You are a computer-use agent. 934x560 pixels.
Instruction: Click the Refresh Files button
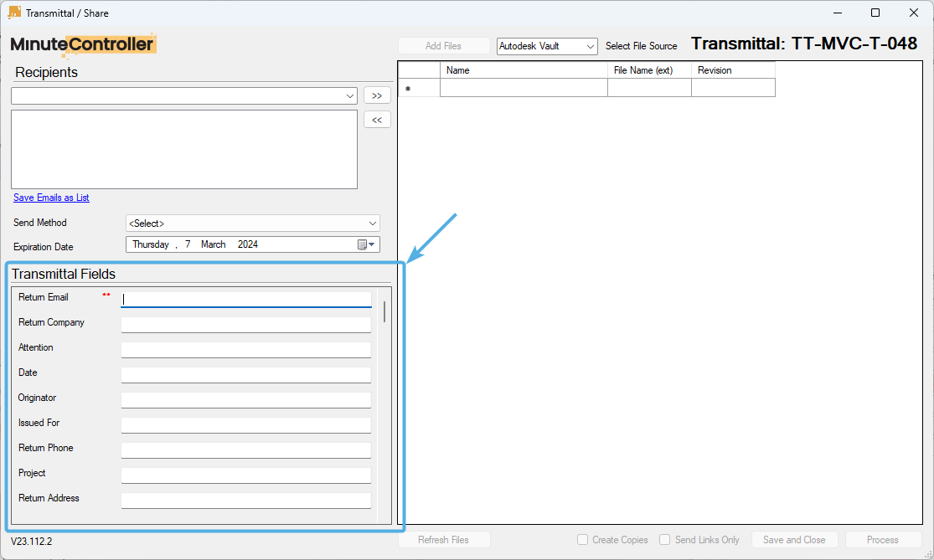(x=444, y=539)
